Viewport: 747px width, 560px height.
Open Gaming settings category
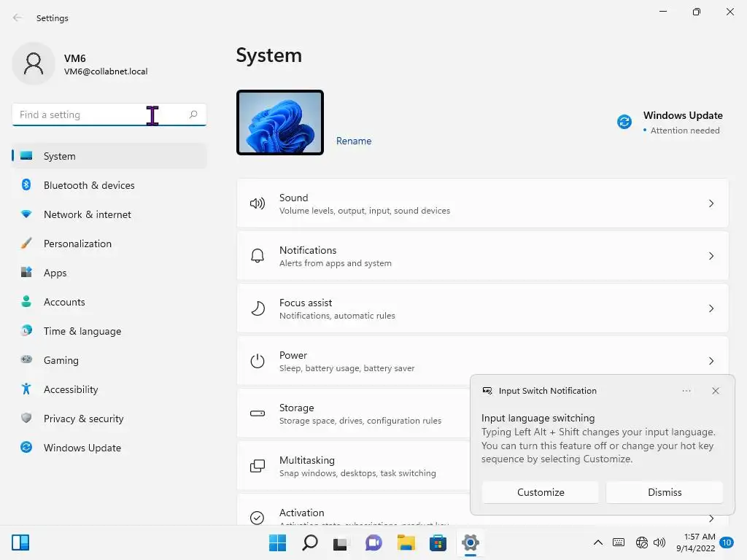[x=109, y=360]
